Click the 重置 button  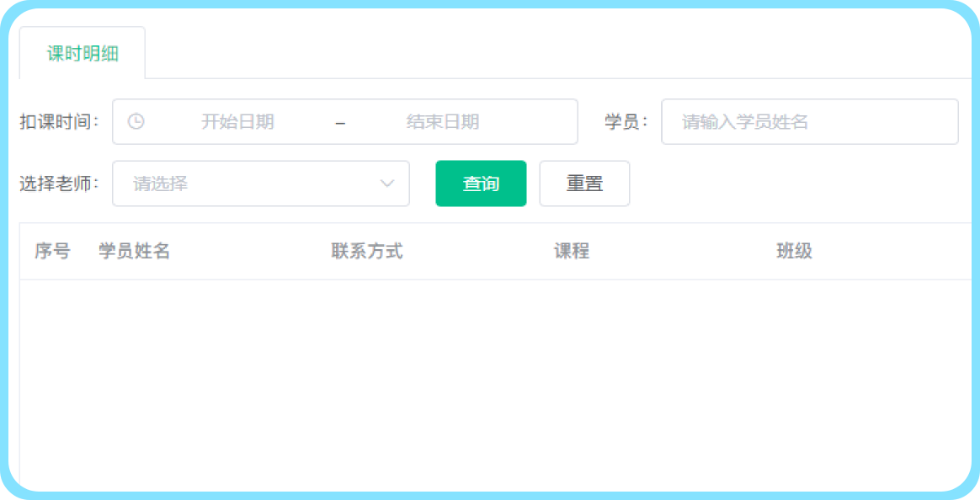coord(584,184)
